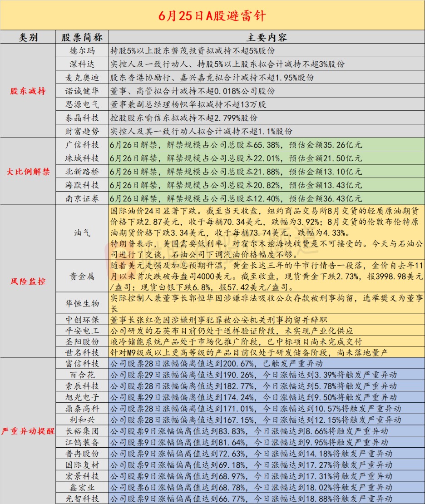Select stock name 财富趋势
Viewport: 425px width, 504px height.
[82, 131]
